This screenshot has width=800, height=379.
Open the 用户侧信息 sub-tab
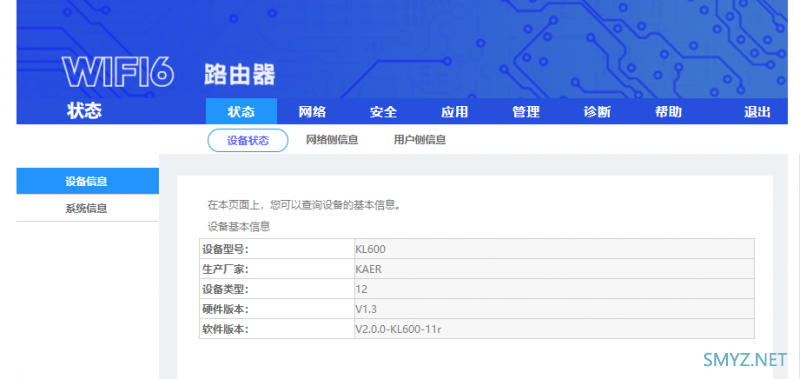[x=420, y=140]
